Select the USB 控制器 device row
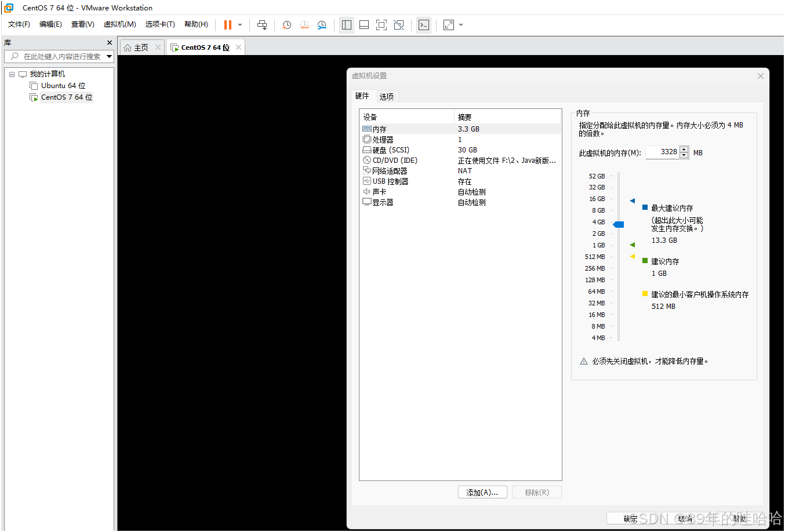785x532 pixels. pyautogui.click(x=461, y=181)
